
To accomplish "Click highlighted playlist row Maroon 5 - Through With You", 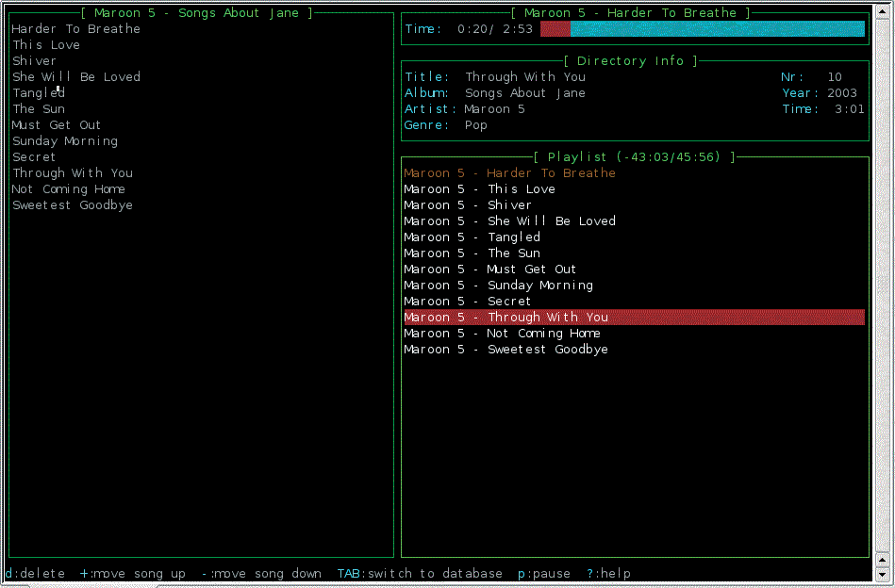I will tap(634, 318).
